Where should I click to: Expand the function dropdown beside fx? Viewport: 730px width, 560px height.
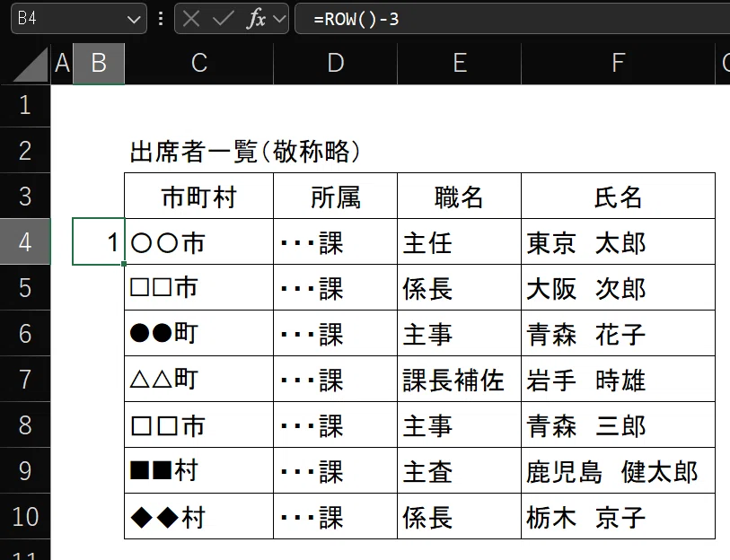(279, 19)
